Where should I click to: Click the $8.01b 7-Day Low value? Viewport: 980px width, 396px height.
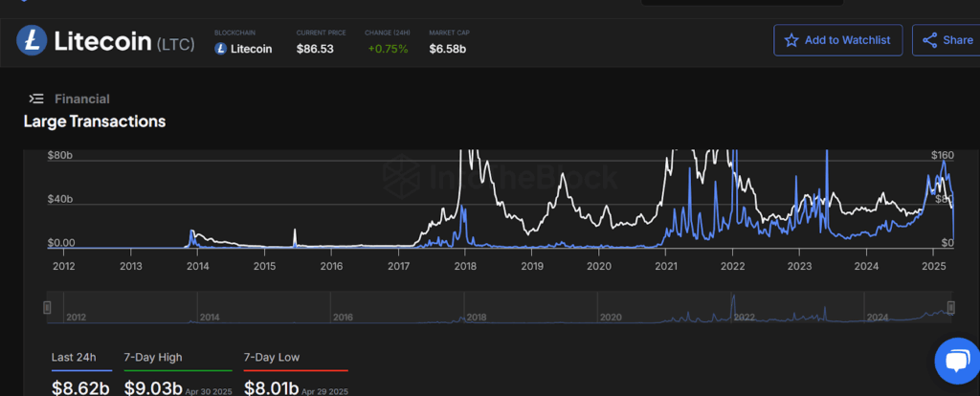pos(271,388)
